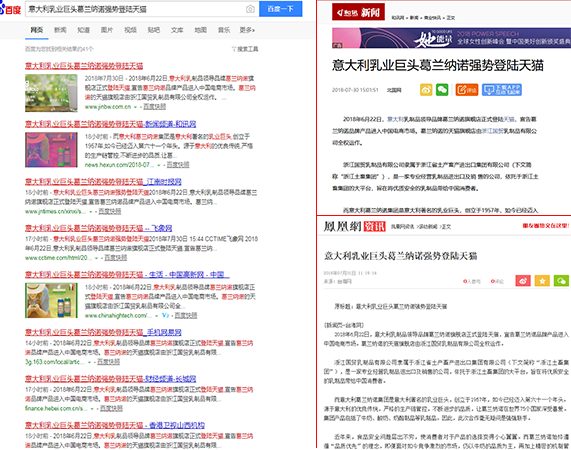Image resolution: width=571 pixels, height=450 pixels.
Task: Open the first search result title link
Action: tap(84, 66)
